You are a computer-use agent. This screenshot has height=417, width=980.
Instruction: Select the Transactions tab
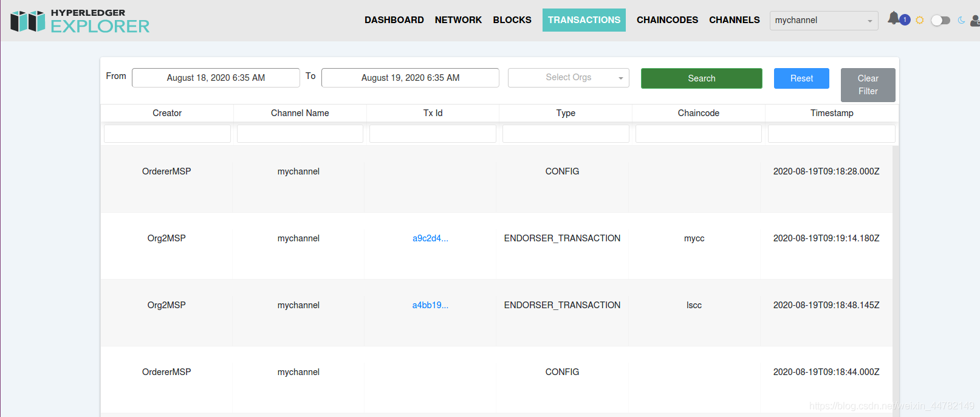[x=584, y=20]
